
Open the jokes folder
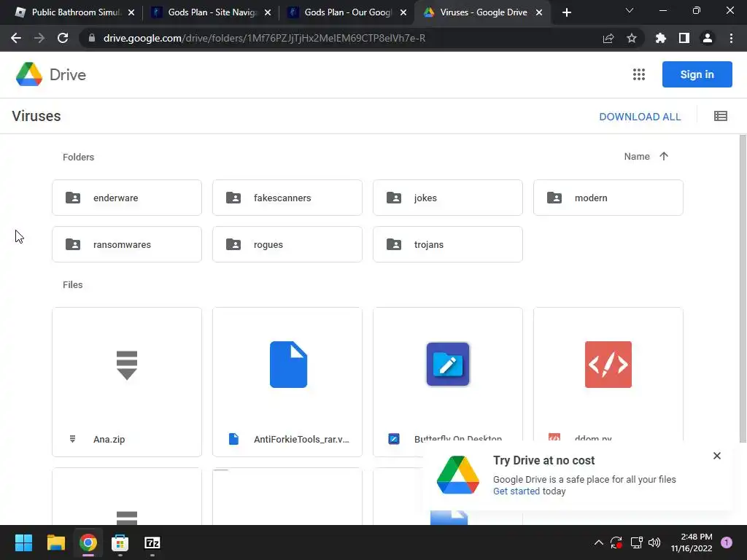click(448, 198)
